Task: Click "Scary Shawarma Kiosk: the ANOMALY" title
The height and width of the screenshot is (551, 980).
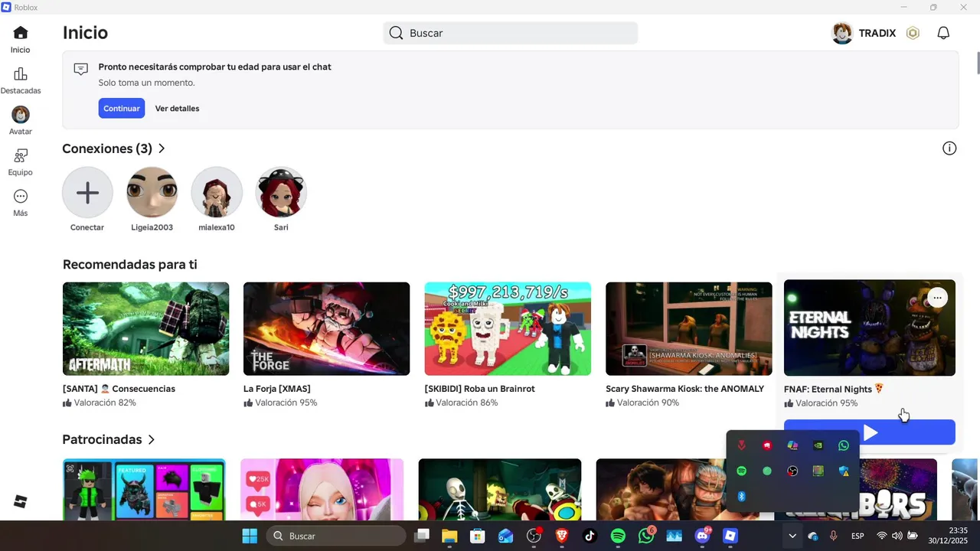Action: click(x=684, y=389)
